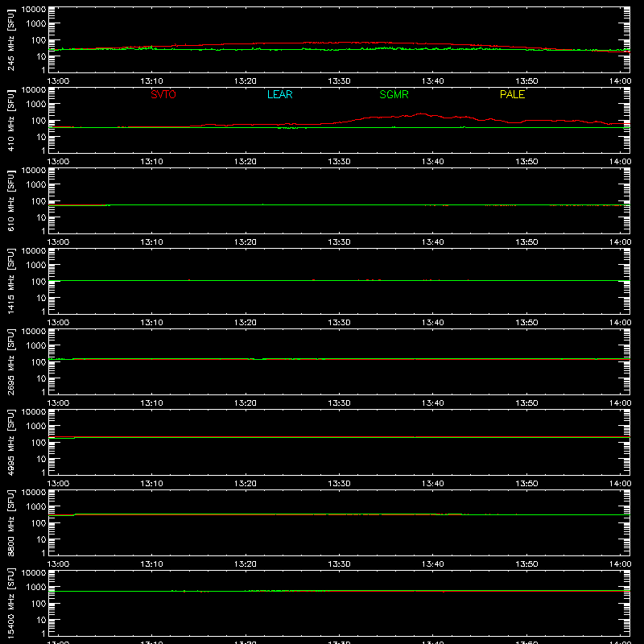This screenshot has width=644, height=644.
Task: Click the cyan LEAR station legend label
Action: pos(279,94)
